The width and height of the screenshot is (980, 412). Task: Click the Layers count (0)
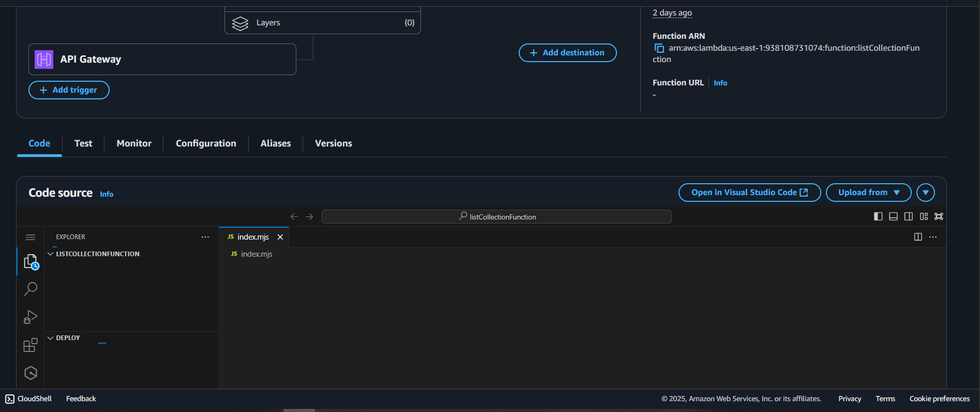pyautogui.click(x=410, y=23)
